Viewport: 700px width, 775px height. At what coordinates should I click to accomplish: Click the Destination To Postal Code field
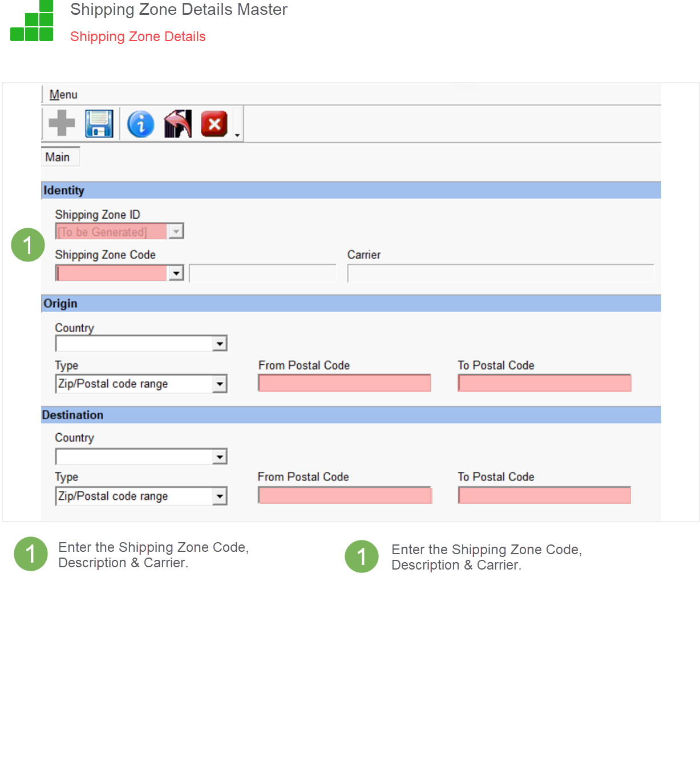(x=544, y=495)
